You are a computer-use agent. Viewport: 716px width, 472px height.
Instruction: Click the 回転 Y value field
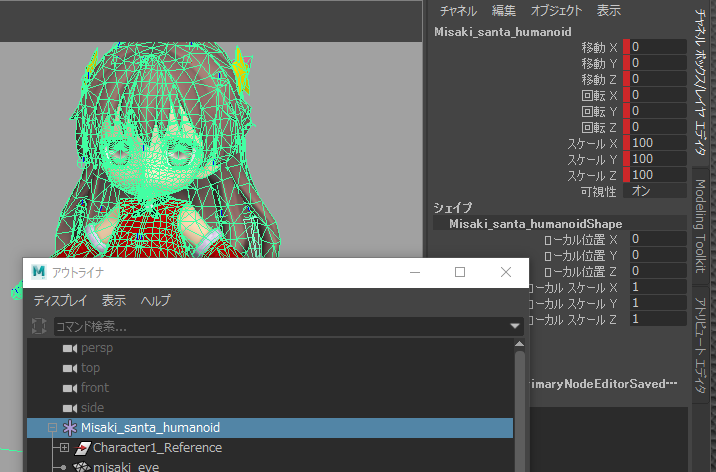click(x=658, y=110)
